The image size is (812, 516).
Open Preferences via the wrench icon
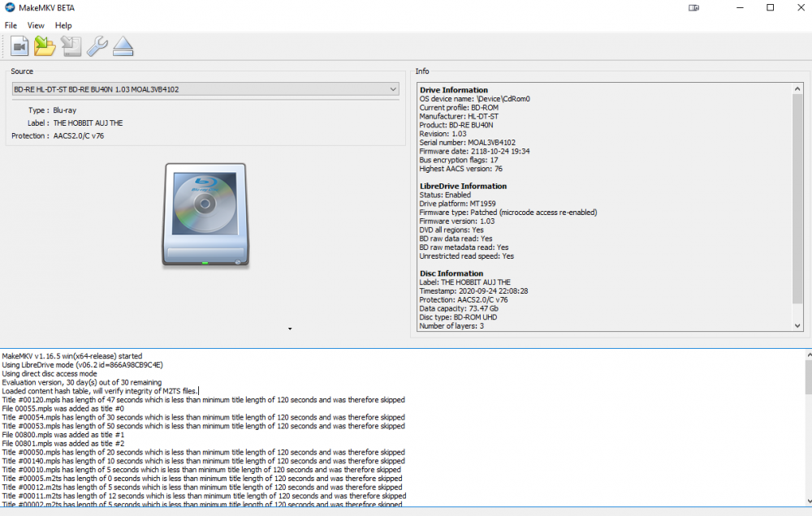(97, 46)
